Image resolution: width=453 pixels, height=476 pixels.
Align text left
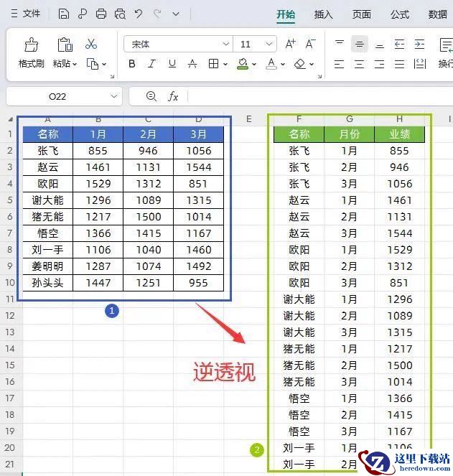(339, 64)
